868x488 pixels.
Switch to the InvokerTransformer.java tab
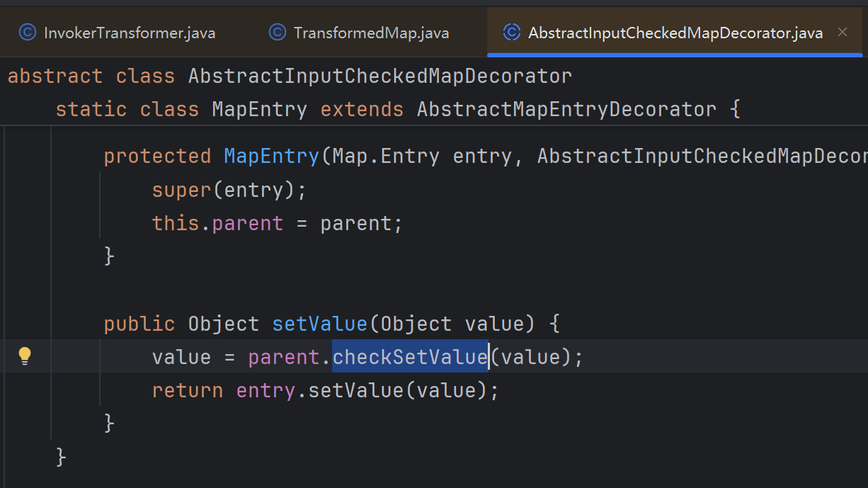pos(129,33)
